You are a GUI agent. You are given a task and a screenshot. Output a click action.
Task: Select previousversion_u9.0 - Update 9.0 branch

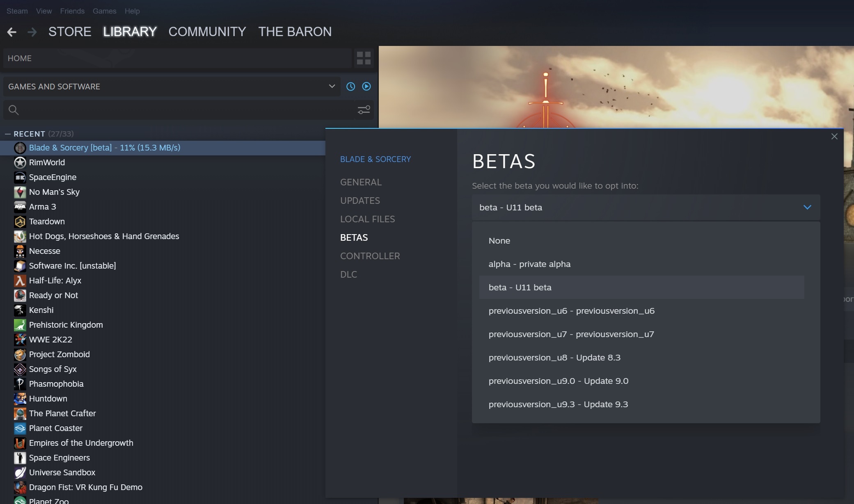click(x=558, y=381)
